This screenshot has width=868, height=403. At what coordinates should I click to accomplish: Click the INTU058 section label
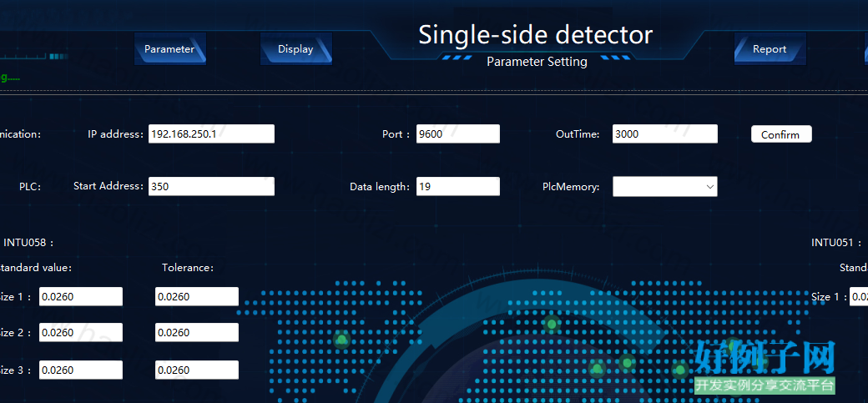(x=28, y=243)
